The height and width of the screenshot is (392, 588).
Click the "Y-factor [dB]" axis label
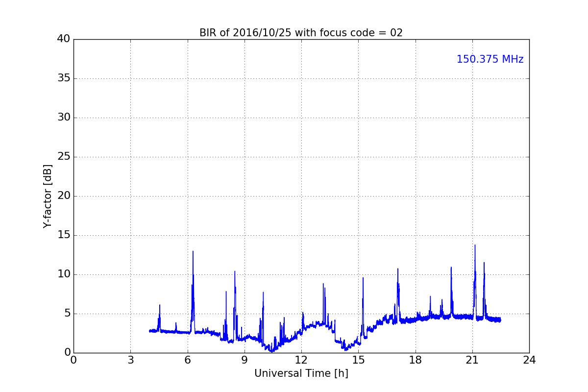48,196
